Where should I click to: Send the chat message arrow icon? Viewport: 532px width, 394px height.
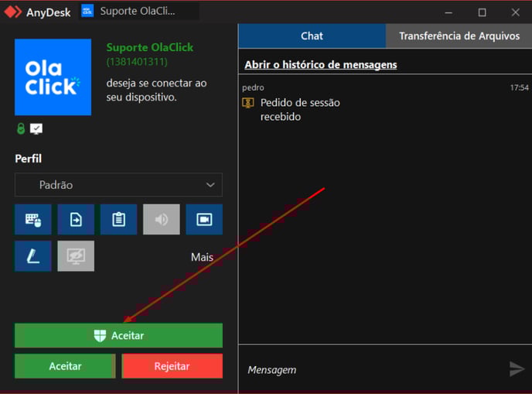517,369
